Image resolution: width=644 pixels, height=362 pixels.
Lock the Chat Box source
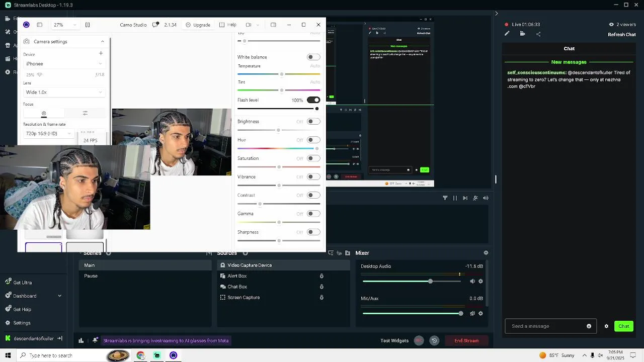321,287
